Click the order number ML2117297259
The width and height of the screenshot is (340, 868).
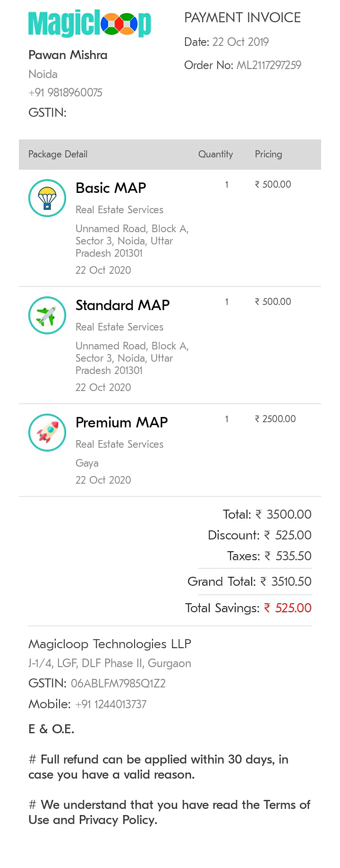(269, 65)
